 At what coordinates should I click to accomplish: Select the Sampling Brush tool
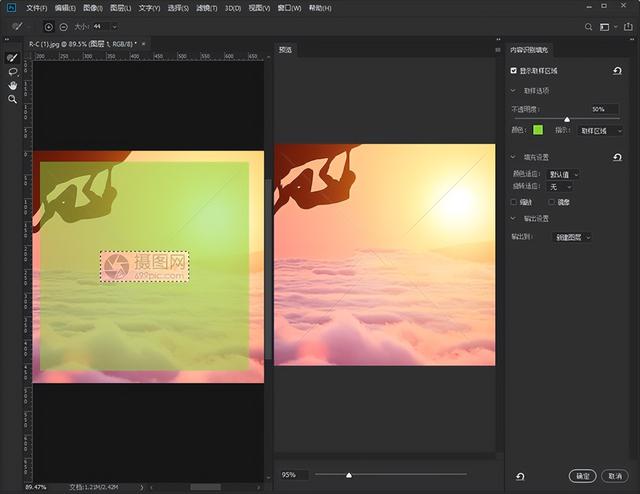[x=12, y=58]
